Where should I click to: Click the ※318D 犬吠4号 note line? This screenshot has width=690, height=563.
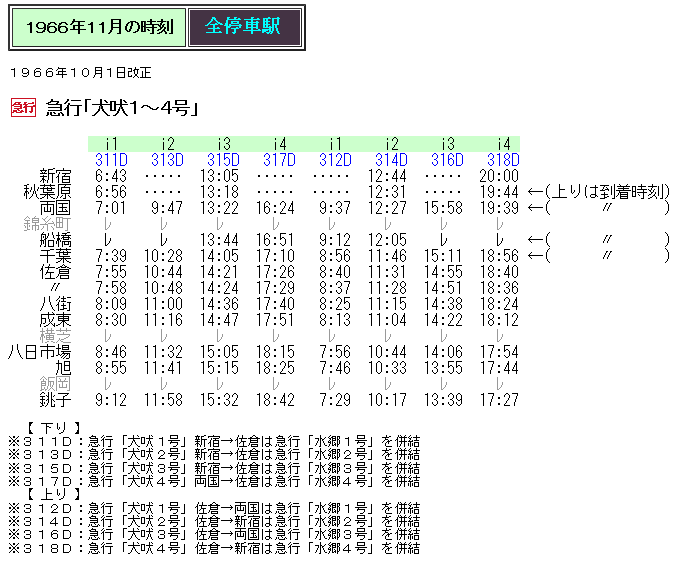tap(214, 548)
